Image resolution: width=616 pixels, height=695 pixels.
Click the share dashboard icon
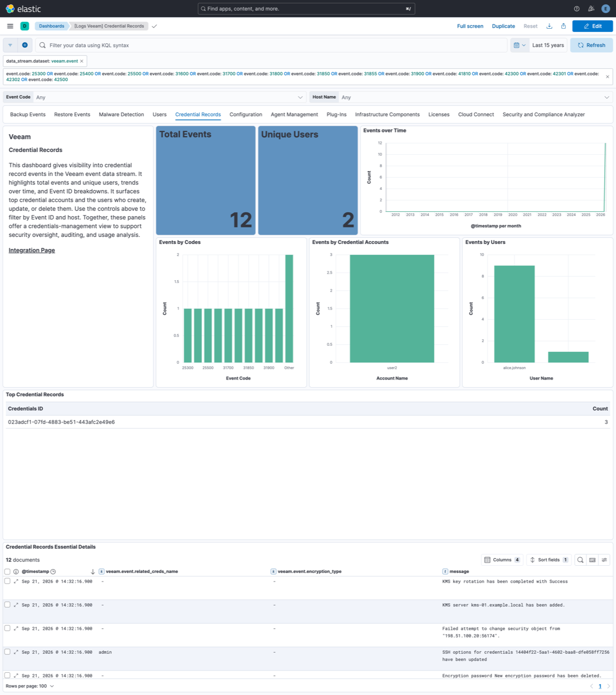click(563, 26)
